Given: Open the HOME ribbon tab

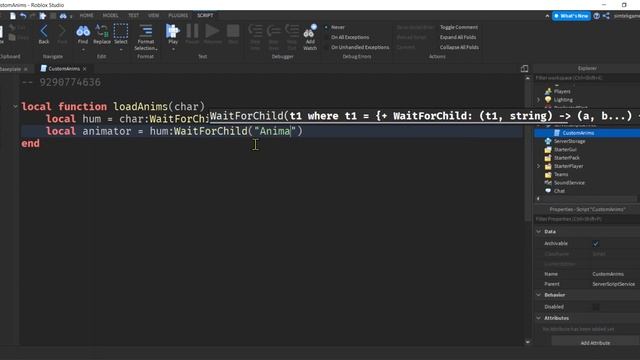Looking at the screenshot, I should 87,16.
